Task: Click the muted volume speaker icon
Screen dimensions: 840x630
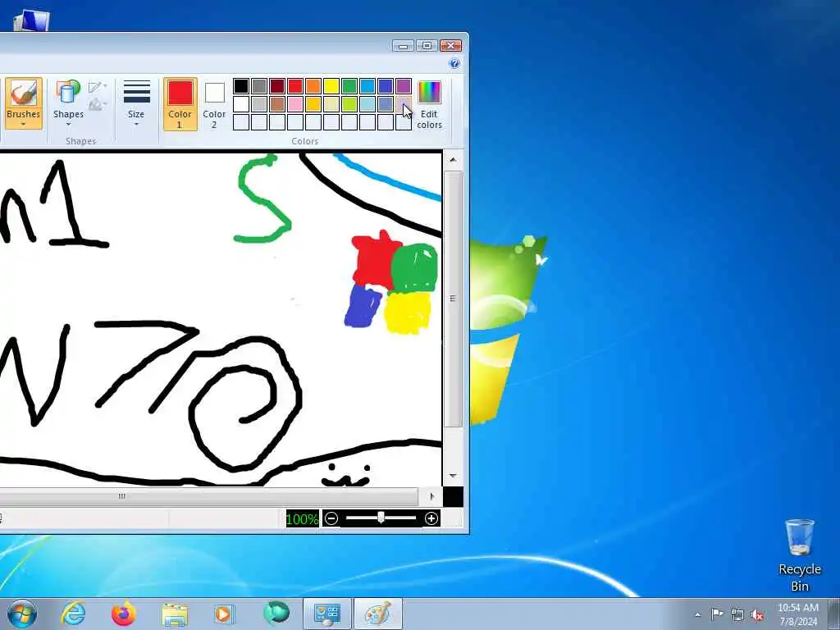Action: tap(757, 615)
